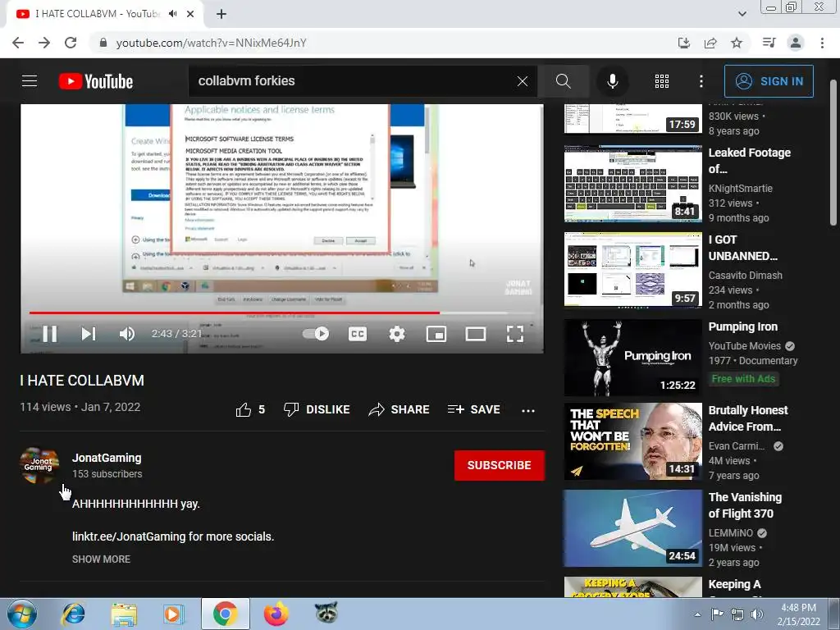
Task: Open JonatGaming channel avatar
Action: click(39, 464)
